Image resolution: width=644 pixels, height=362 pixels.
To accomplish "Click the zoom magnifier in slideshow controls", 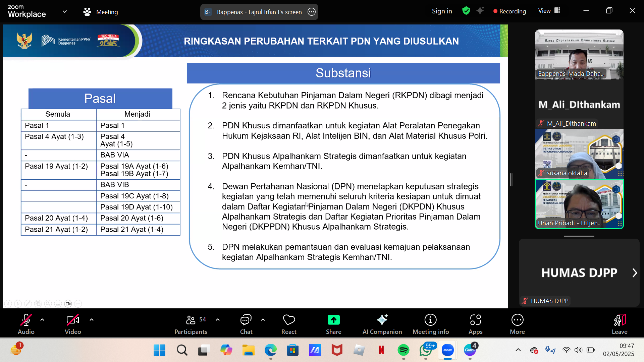I will click(x=48, y=304).
